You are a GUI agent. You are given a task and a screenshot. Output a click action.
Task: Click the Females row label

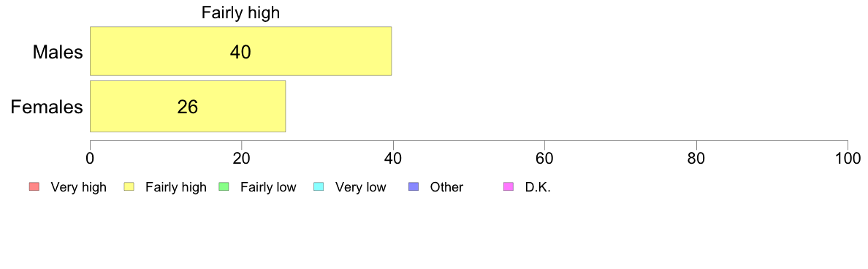(x=47, y=107)
